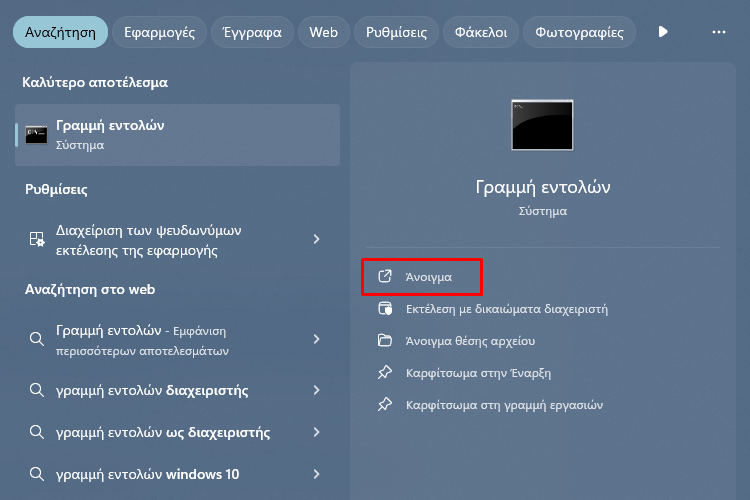Choose Καρφίτσωμα στην Έναρξη

coord(478,373)
